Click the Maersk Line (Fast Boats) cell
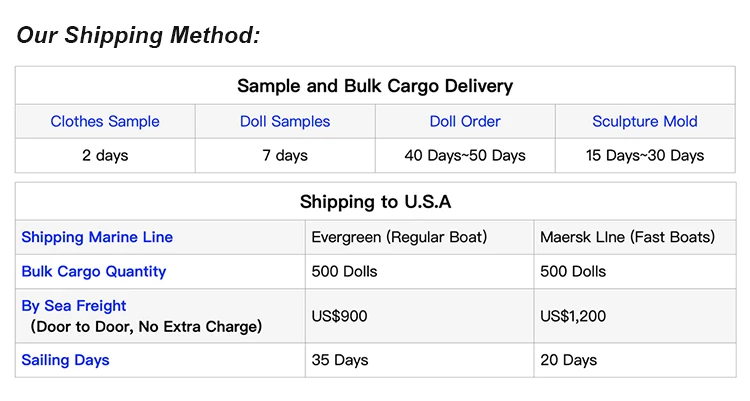Viewport: 750px width, 401px height. (x=627, y=237)
